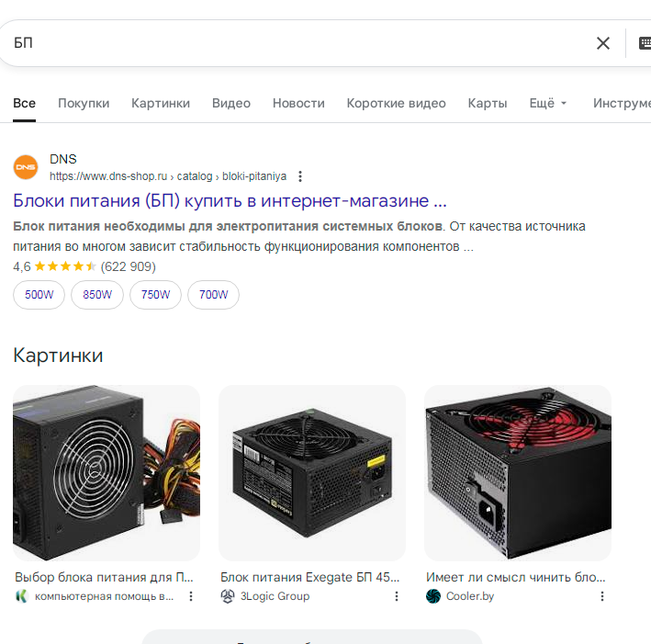Open the Exegate power supply thumbnail
The image size is (651, 644).
tap(312, 473)
